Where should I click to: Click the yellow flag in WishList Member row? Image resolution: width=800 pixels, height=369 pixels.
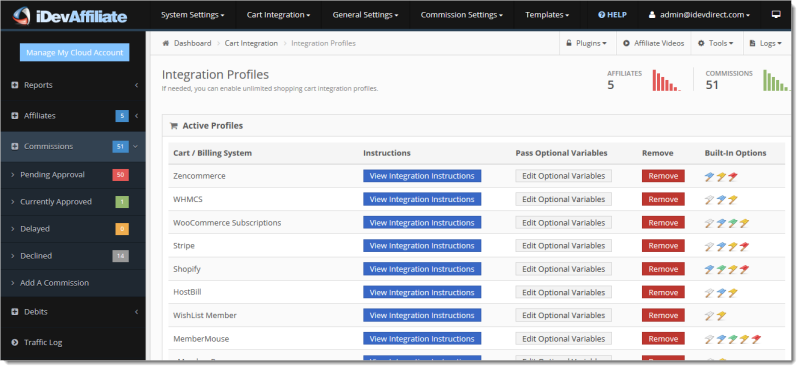point(721,316)
